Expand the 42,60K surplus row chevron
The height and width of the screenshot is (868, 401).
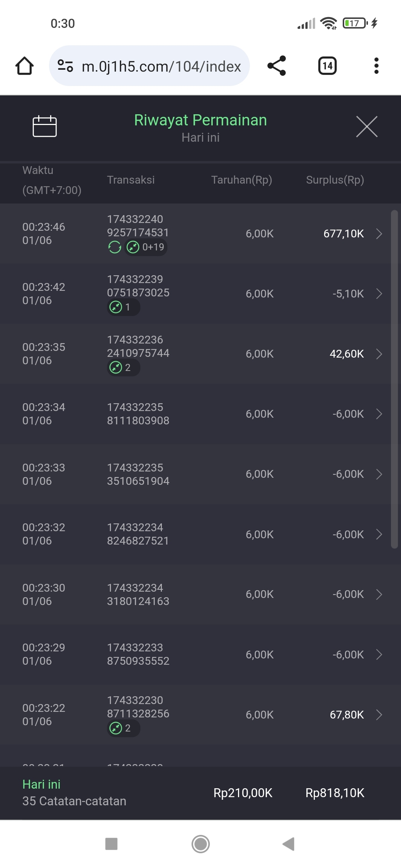[x=379, y=354]
